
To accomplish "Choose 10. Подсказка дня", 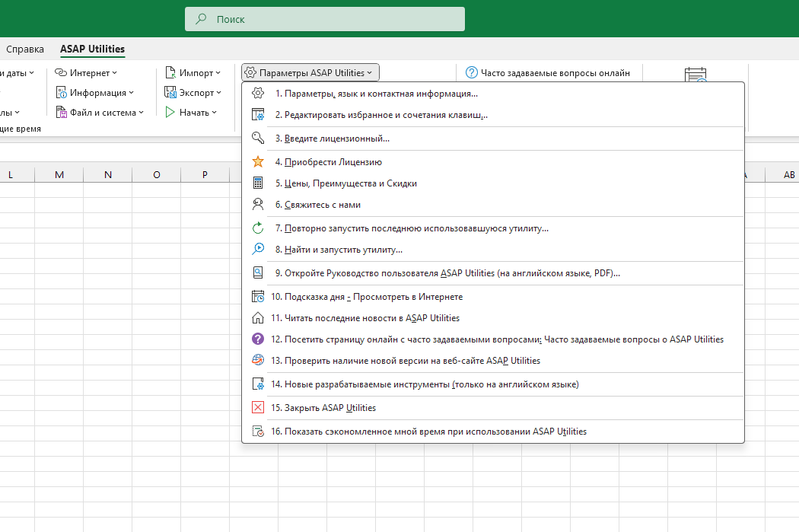I will [493, 297].
